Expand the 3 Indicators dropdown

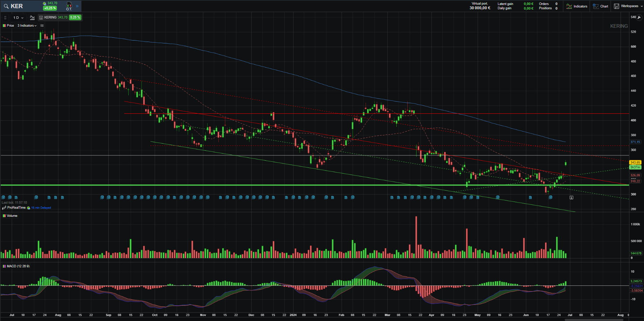(27, 26)
